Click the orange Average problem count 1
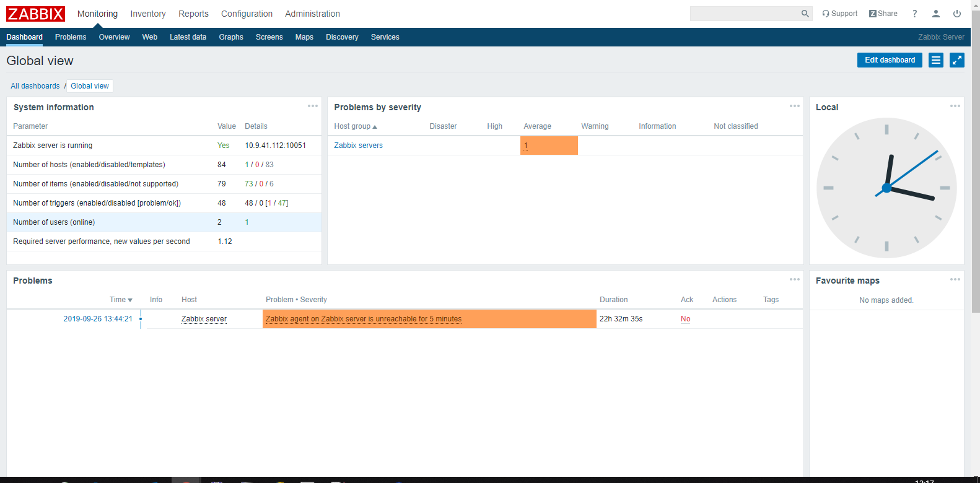 (549, 146)
